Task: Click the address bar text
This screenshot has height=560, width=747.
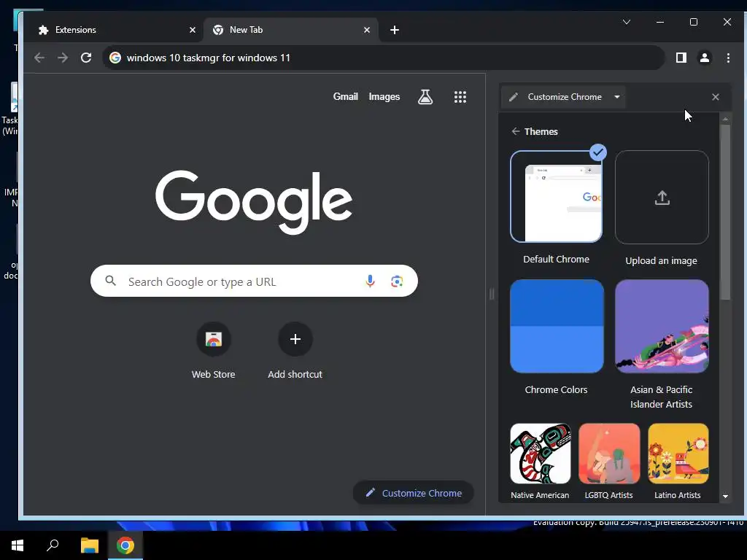Action: click(x=208, y=58)
